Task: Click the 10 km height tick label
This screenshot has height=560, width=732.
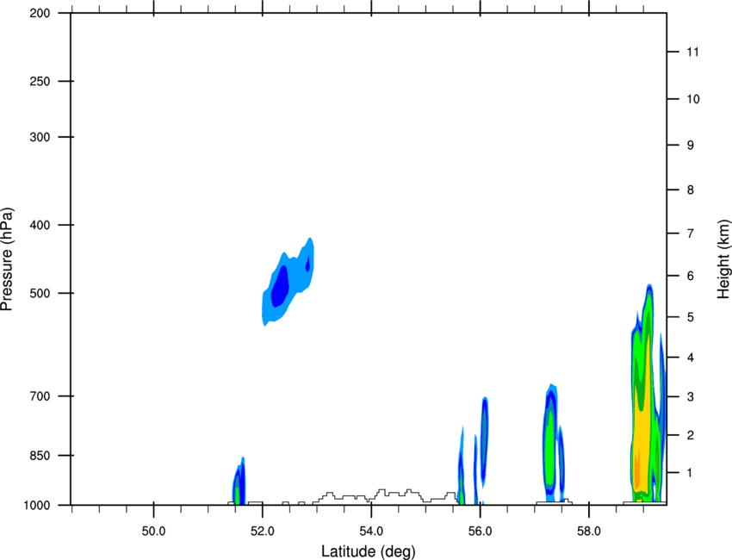Action: click(x=693, y=99)
